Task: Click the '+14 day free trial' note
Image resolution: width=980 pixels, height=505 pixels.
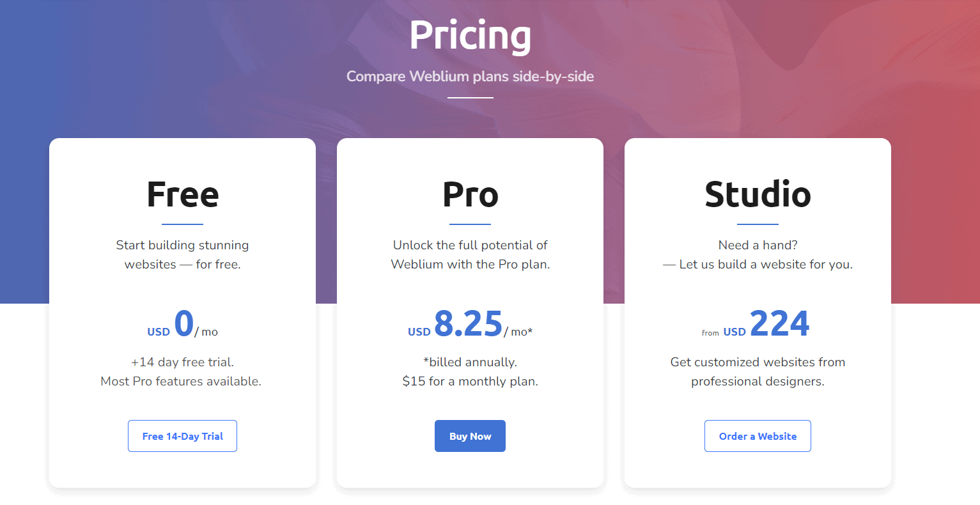Action: click(183, 362)
